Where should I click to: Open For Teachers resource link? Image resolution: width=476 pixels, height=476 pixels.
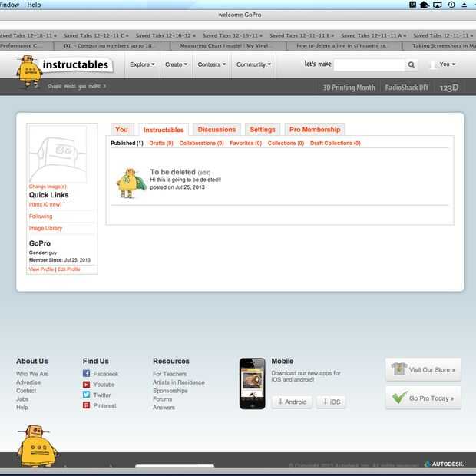point(170,374)
